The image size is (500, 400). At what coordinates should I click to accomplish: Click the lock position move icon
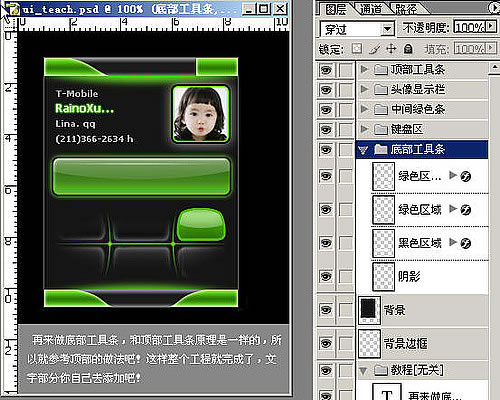pyautogui.click(x=391, y=49)
